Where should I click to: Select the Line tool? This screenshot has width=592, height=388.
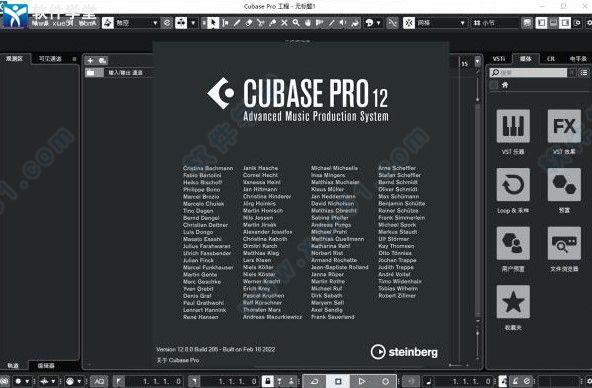[x=331, y=23]
